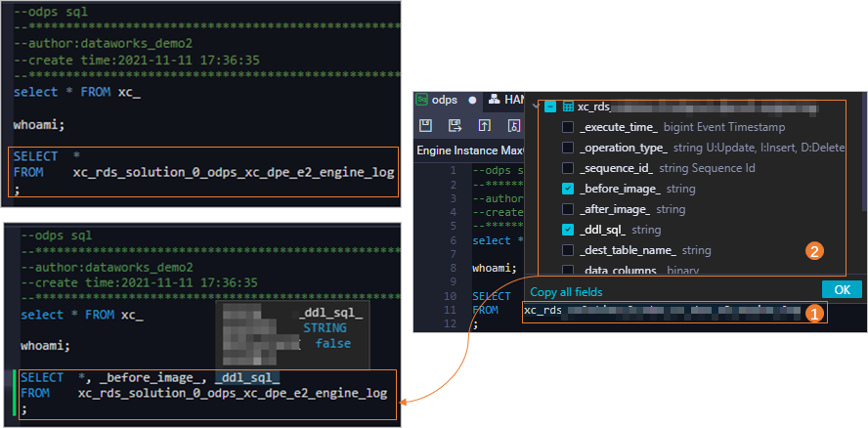Click the Engine Instance Max label
The height and width of the screenshot is (428, 868).
469,150
